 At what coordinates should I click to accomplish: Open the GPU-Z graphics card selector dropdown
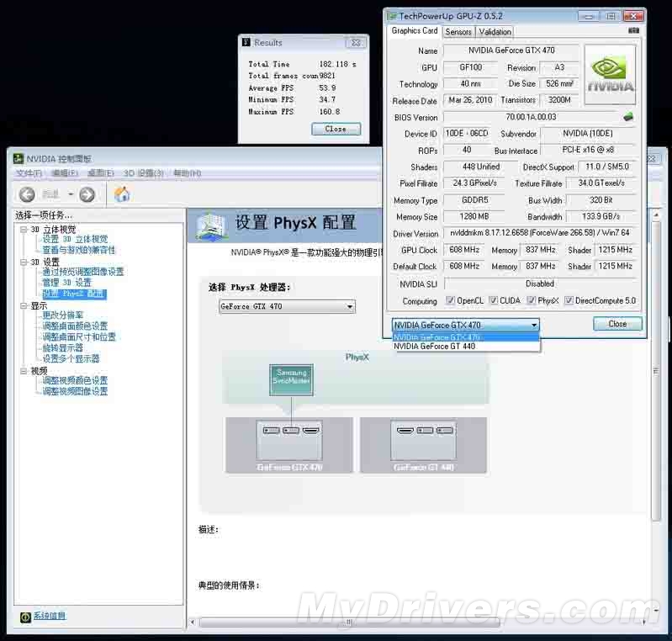pyautogui.click(x=465, y=325)
